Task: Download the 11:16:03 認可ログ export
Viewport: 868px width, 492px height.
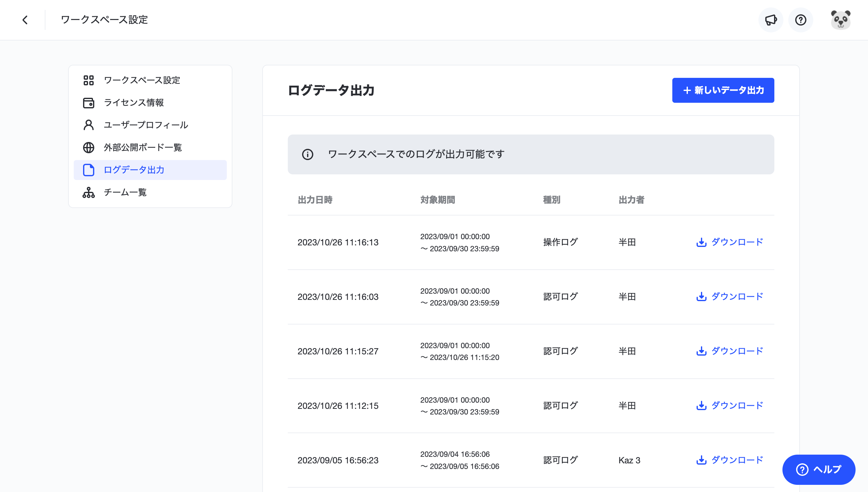Action: 729,297
